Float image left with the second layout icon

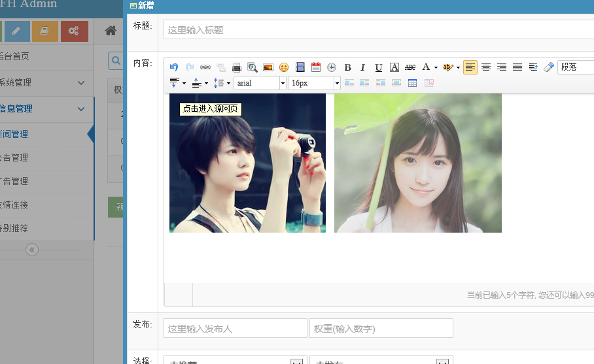364,83
